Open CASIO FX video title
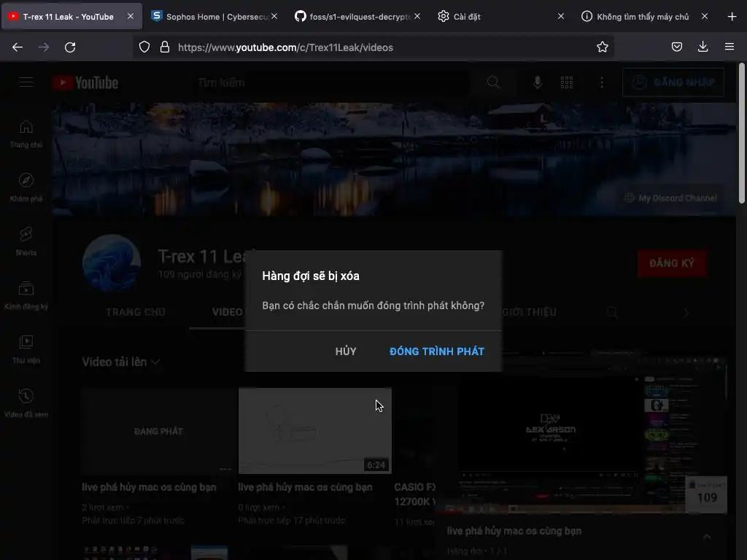Image resolution: width=747 pixels, height=560 pixels. click(415, 494)
